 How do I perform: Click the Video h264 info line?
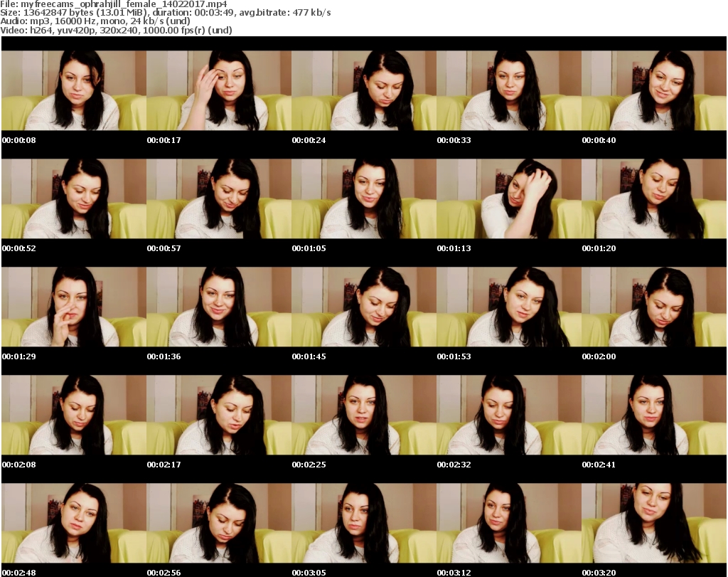click(x=116, y=30)
